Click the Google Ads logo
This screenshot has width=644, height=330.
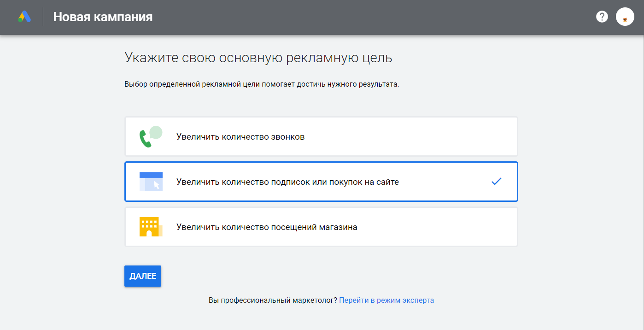click(x=24, y=17)
